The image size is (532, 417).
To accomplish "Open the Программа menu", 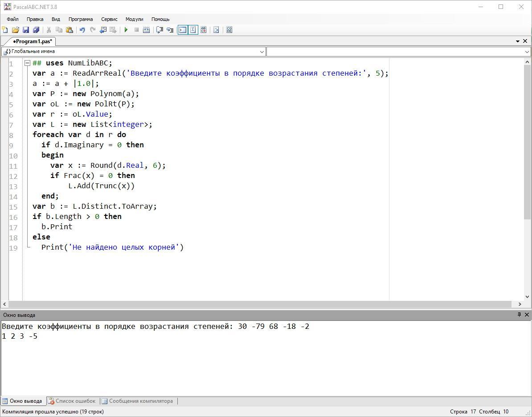I will point(80,19).
